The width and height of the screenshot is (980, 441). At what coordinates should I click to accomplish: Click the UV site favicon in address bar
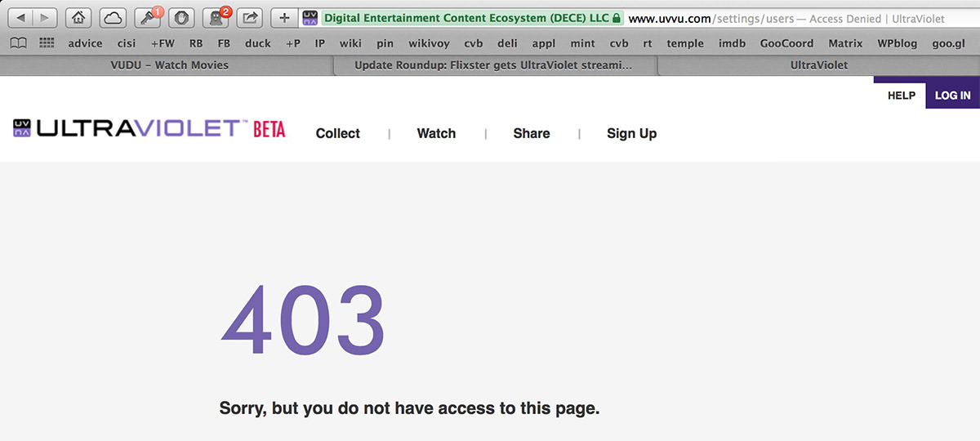pos(310,17)
